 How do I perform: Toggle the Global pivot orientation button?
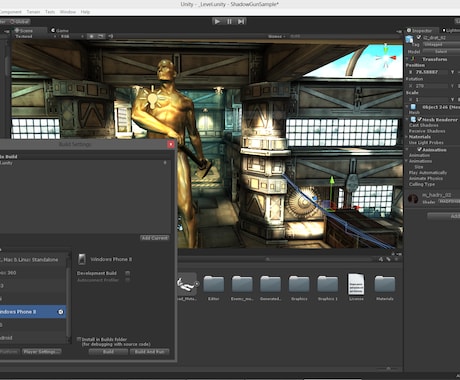click(x=20, y=22)
